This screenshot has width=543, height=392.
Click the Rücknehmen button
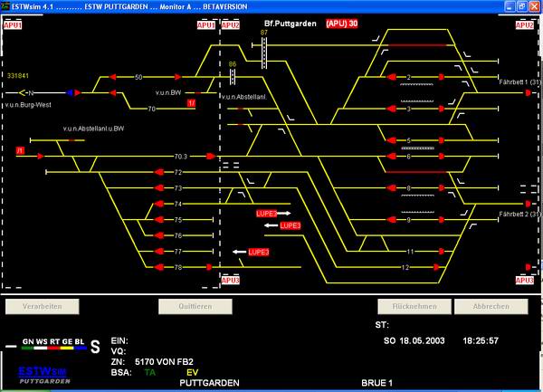coord(414,307)
